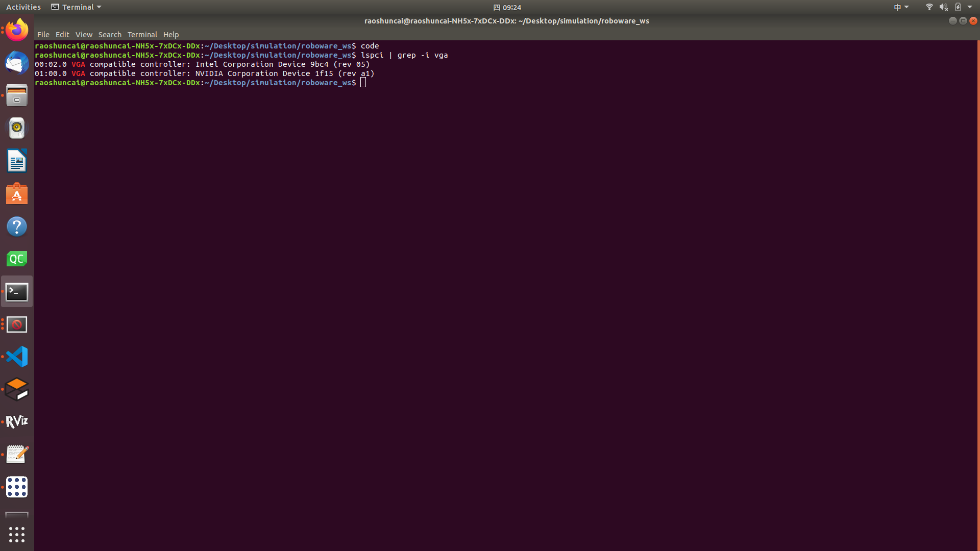980x551 pixels.
Task: Open Qt Creator from dock
Action: (17, 259)
